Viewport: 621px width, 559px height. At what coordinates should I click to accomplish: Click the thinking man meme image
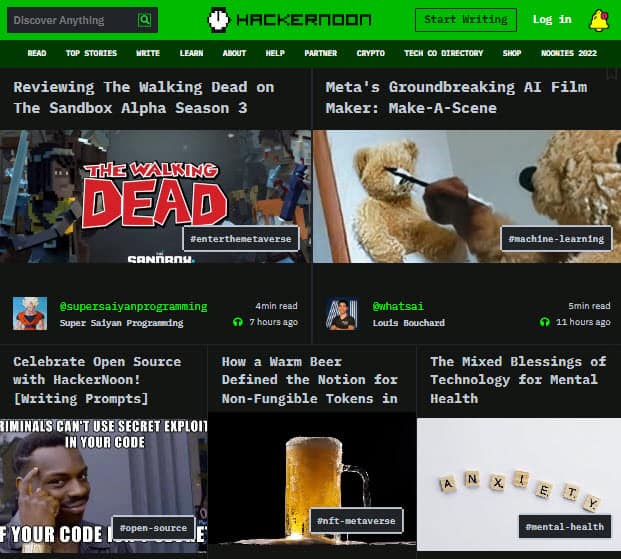[103, 486]
